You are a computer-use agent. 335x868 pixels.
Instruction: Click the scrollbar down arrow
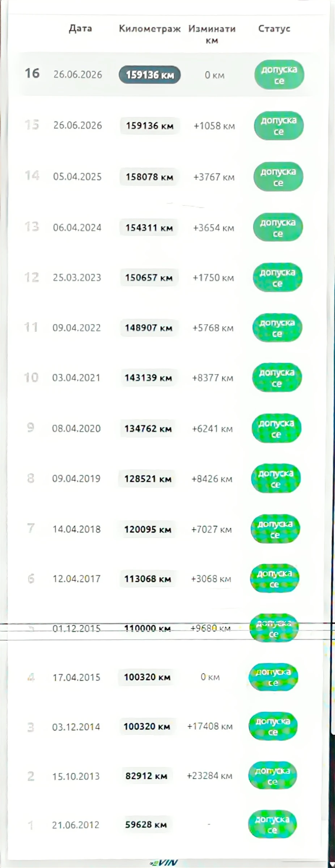pos(332,864)
